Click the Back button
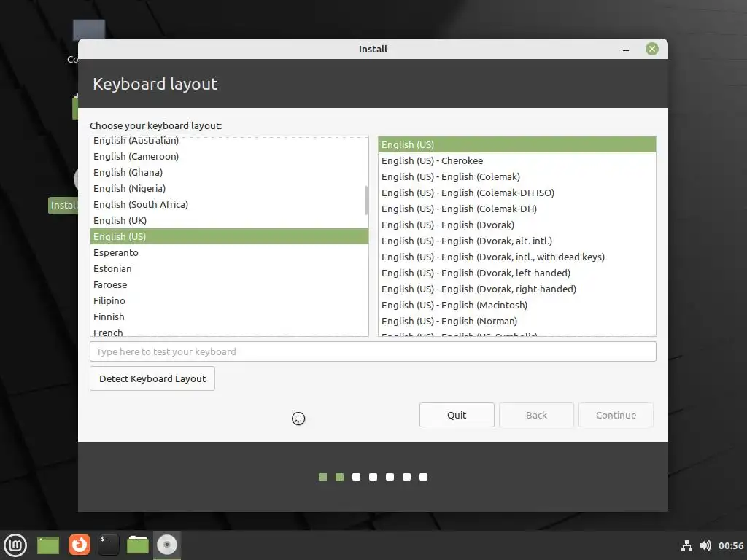The width and height of the screenshot is (747, 560). tap(536, 415)
